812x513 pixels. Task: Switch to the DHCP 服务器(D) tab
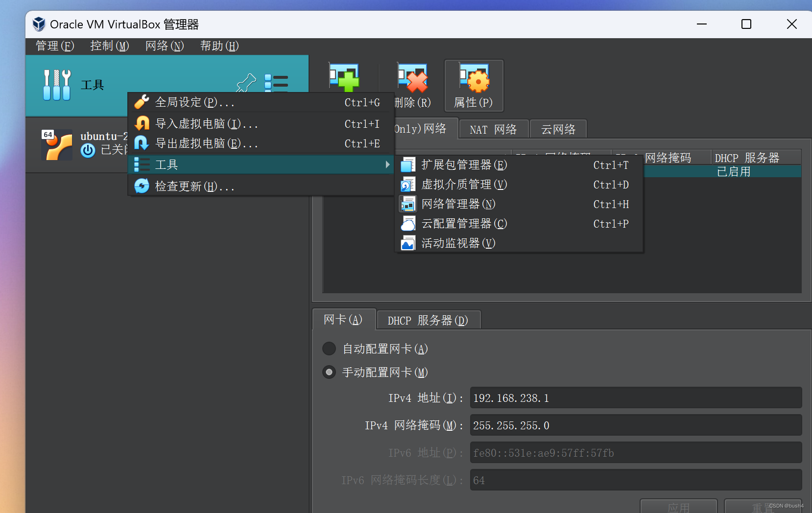coord(429,321)
